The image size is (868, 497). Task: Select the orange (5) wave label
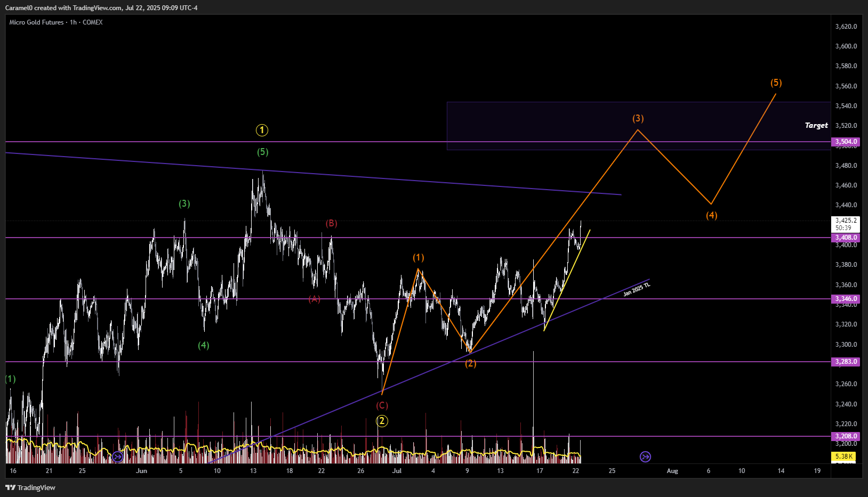tap(776, 83)
